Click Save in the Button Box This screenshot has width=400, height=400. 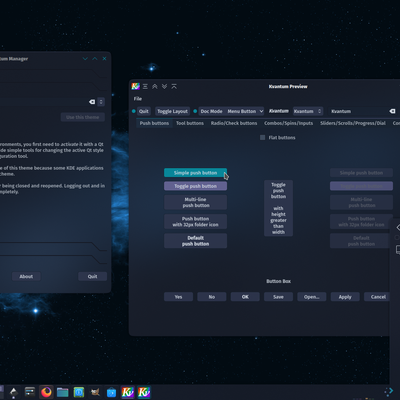click(278, 297)
